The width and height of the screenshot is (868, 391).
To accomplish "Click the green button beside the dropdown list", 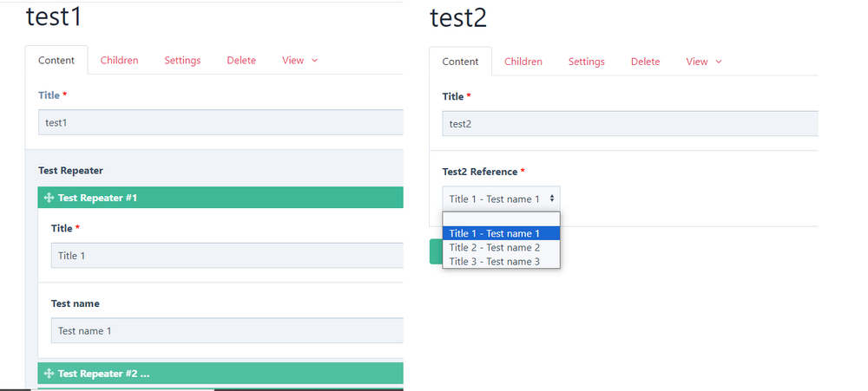I will pyautogui.click(x=435, y=251).
